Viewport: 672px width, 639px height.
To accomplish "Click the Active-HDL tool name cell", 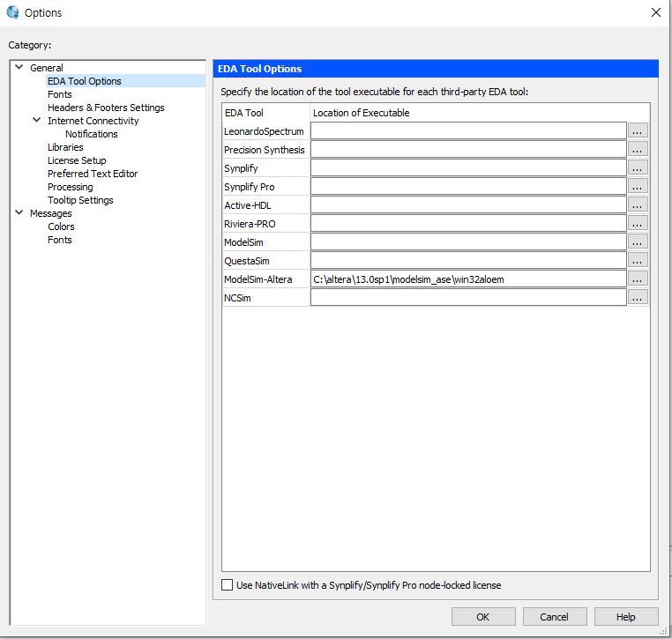I will click(x=265, y=205).
